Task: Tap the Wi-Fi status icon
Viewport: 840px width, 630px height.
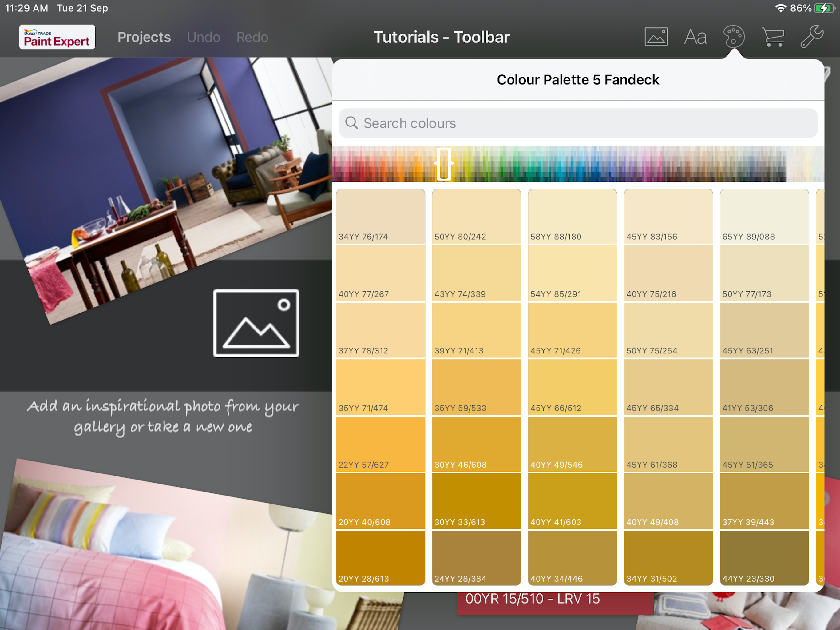Action: (780, 8)
